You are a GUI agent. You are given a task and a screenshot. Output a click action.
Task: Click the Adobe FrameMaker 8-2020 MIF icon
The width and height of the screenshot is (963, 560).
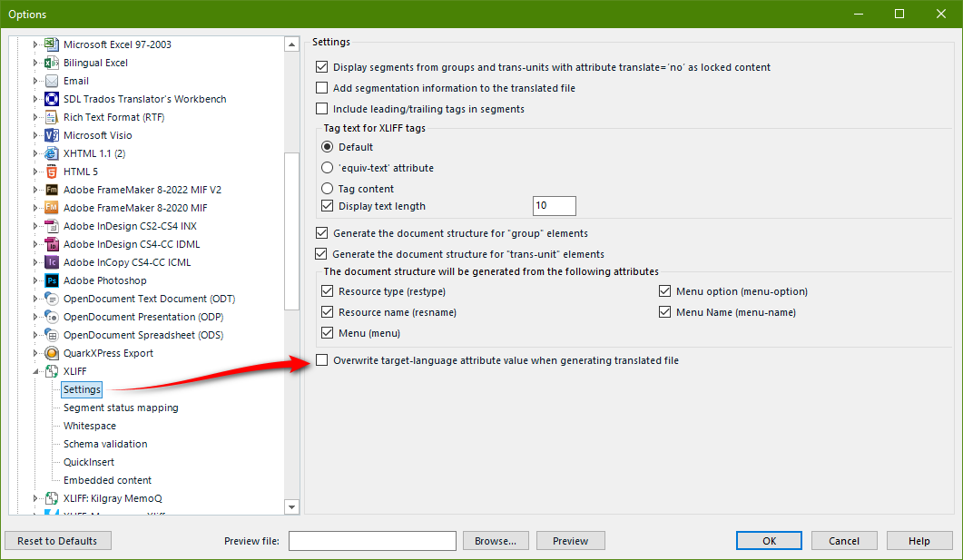pos(53,208)
